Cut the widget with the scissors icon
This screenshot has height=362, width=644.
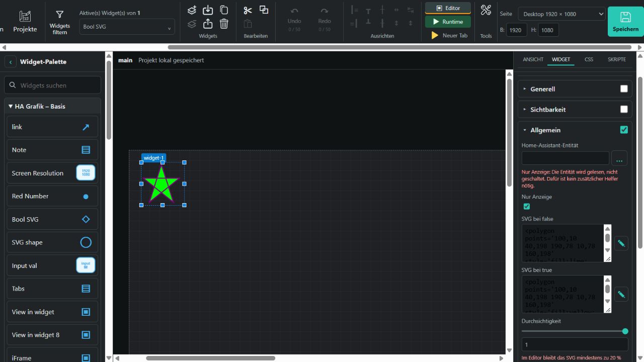(248, 10)
